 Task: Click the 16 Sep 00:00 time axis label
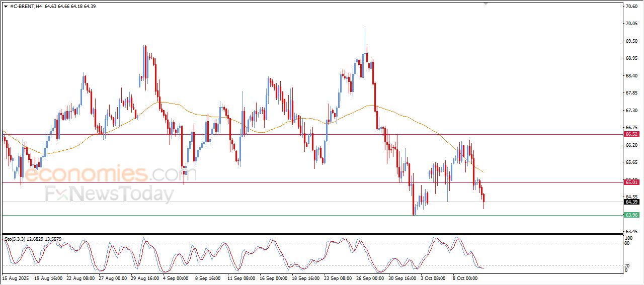(x=274, y=277)
